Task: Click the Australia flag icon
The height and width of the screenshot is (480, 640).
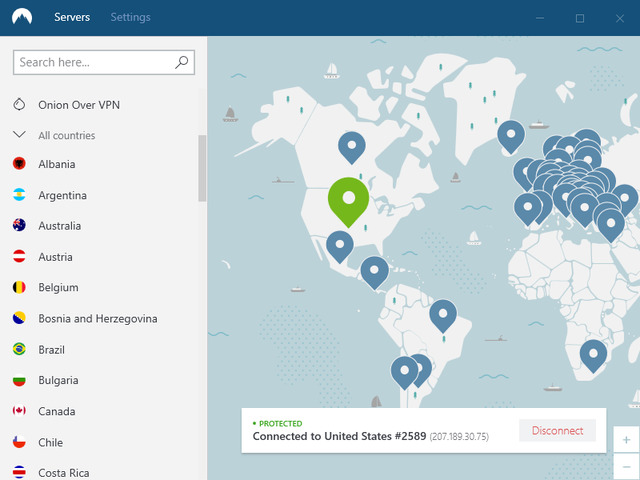Action: [19, 225]
